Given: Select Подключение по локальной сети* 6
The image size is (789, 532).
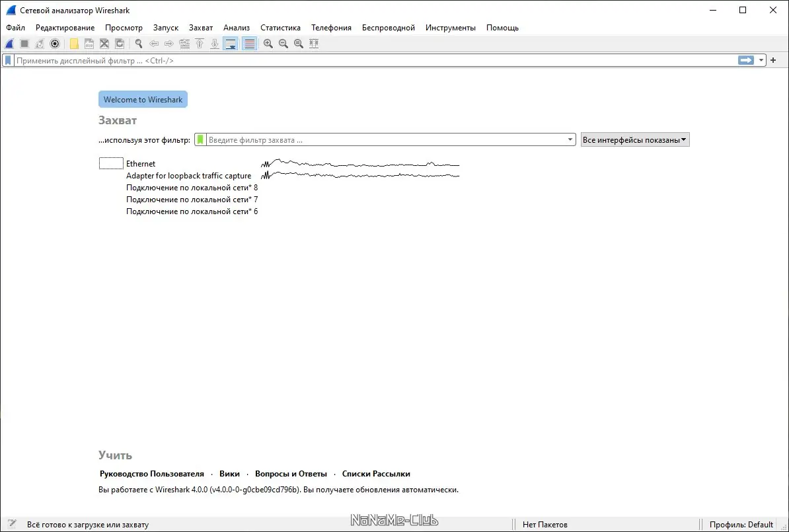Looking at the screenshot, I should pyautogui.click(x=192, y=212).
